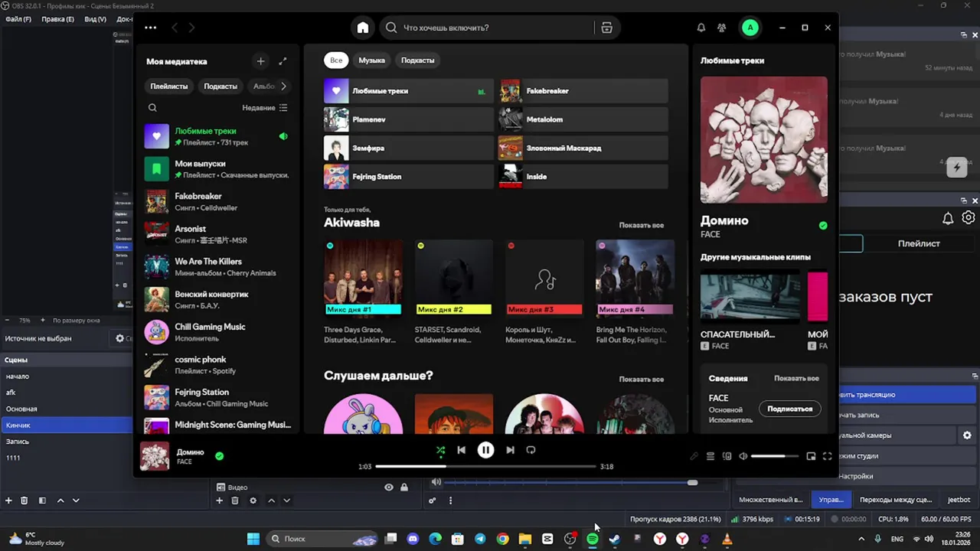Mute Spotify with the speaker icon
The image size is (980, 551).
tap(743, 456)
